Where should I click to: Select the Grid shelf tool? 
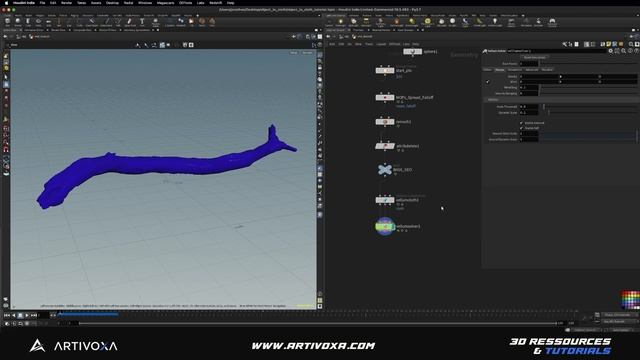48,22
